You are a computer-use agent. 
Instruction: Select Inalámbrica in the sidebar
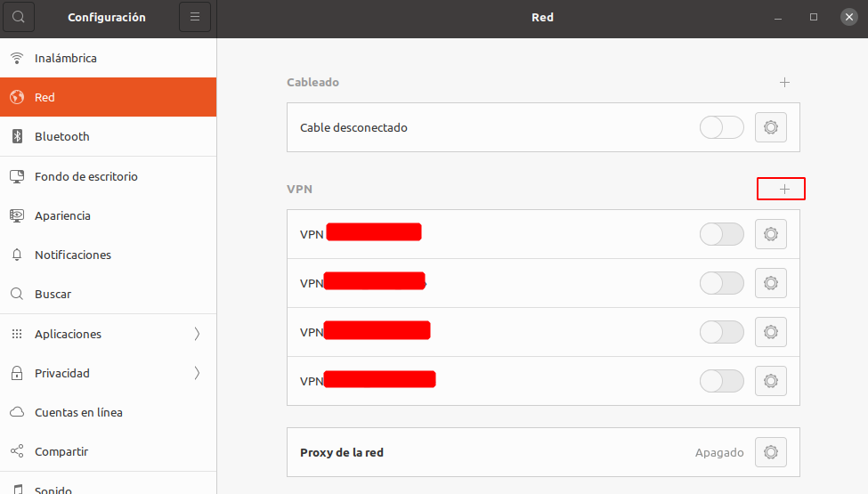[x=66, y=59]
